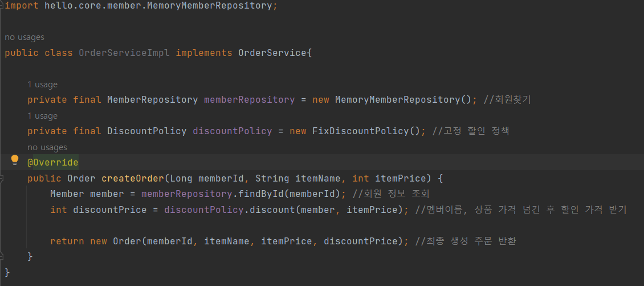Screen dimensions: 644x286
Task: Open the '1 usage' hint above the discountPolicy field
Action: coord(42,116)
